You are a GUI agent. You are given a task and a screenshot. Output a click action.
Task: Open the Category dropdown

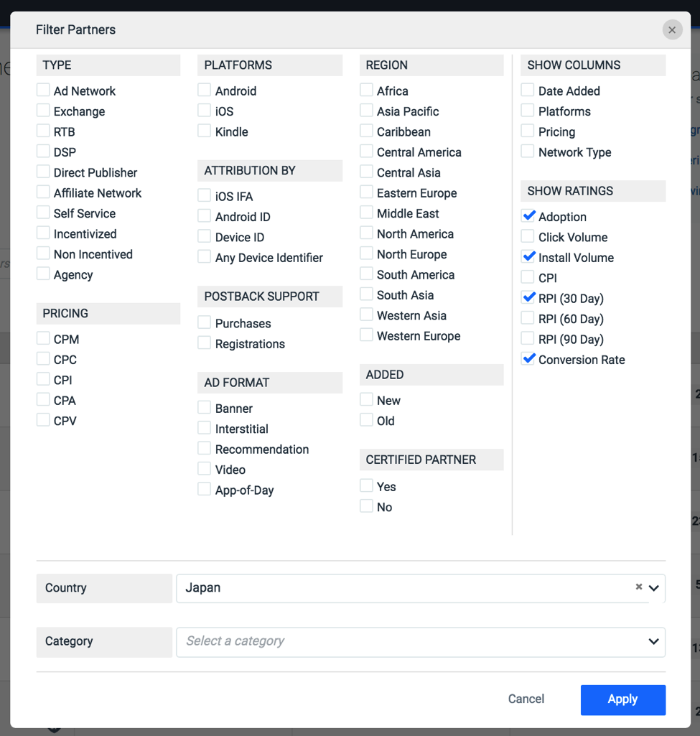[420, 642]
